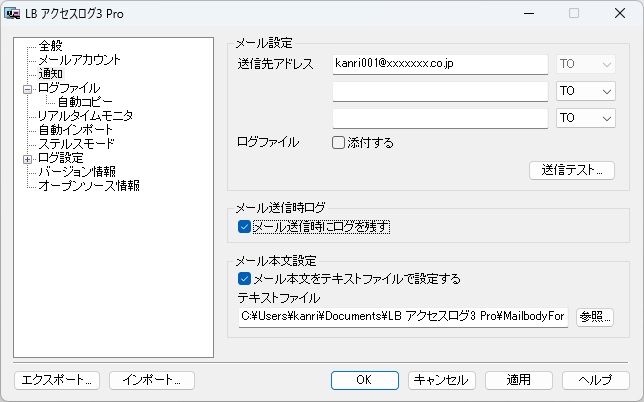
Task: Select ログファイル tree item
Action: click(x=69, y=88)
